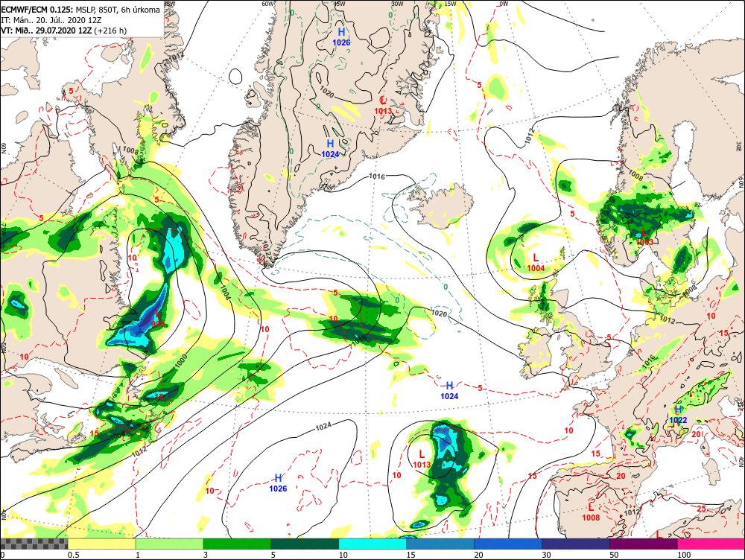Image resolution: width=745 pixels, height=560 pixels.
Task: Click the L 1013 low beside the Atlantic rain band
Action: (422, 459)
